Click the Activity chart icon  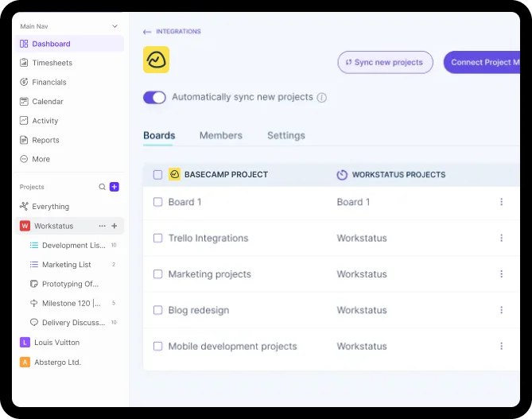coord(24,120)
